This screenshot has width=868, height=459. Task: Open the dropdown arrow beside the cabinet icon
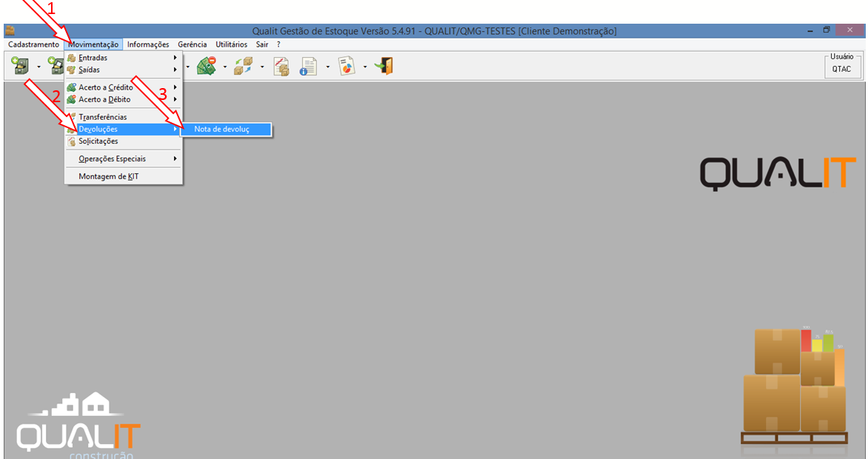(x=38, y=67)
